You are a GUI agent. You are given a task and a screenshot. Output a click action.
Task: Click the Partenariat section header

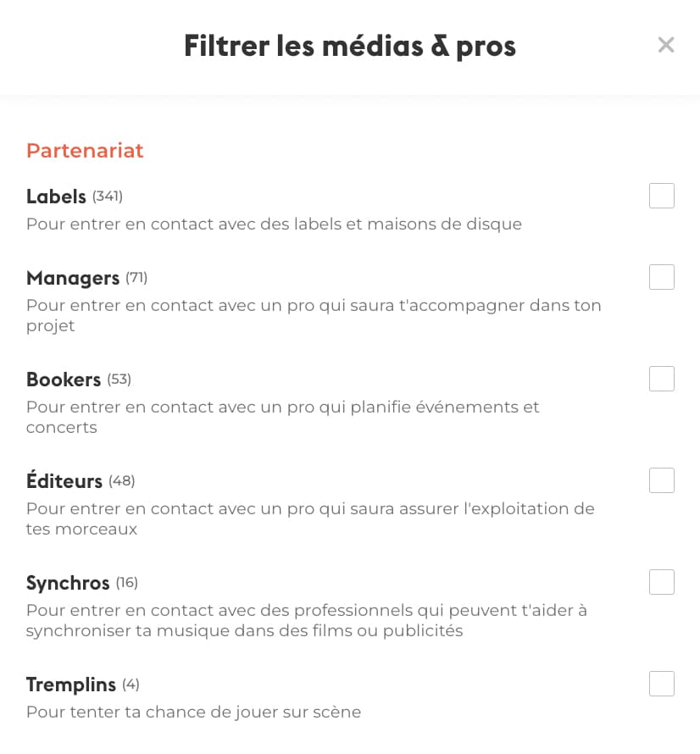[85, 151]
